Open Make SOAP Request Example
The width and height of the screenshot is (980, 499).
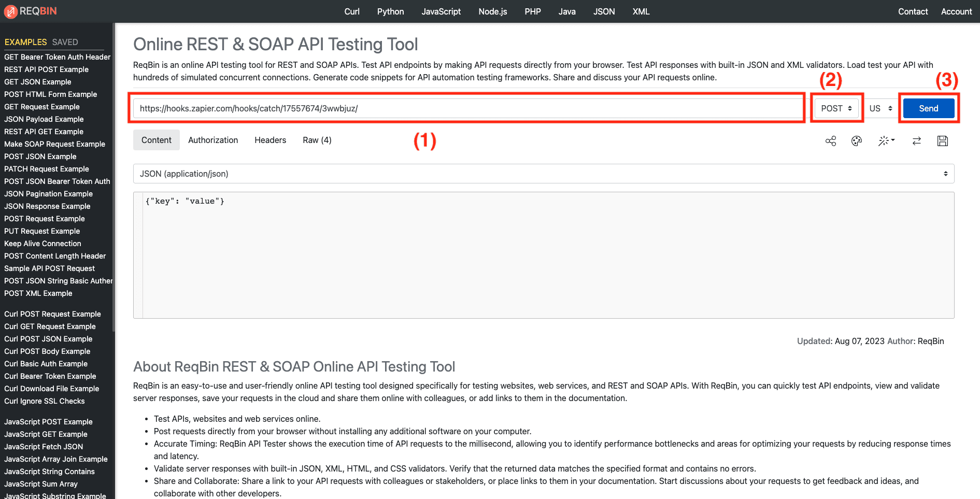55,144
